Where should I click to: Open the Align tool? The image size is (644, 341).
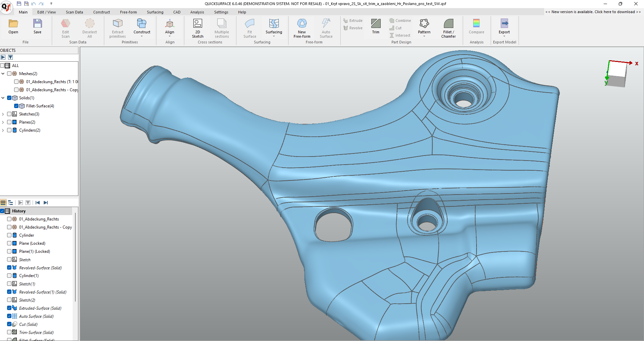point(170,27)
